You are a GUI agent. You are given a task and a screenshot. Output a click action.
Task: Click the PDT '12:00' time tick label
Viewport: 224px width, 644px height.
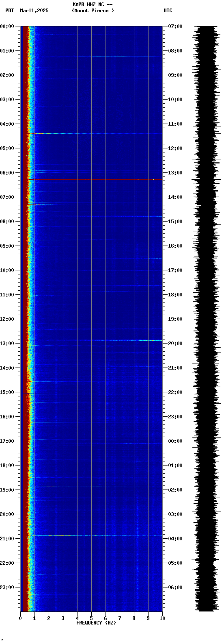coord(7,319)
